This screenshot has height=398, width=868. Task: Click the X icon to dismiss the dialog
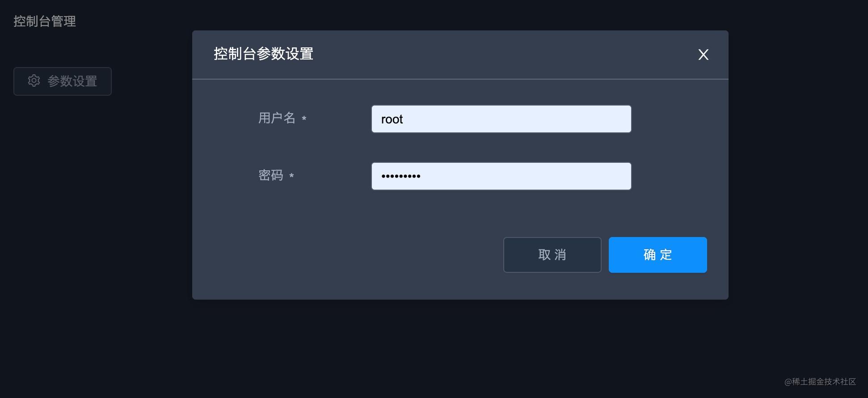pyautogui.click(x=703, y=55)
